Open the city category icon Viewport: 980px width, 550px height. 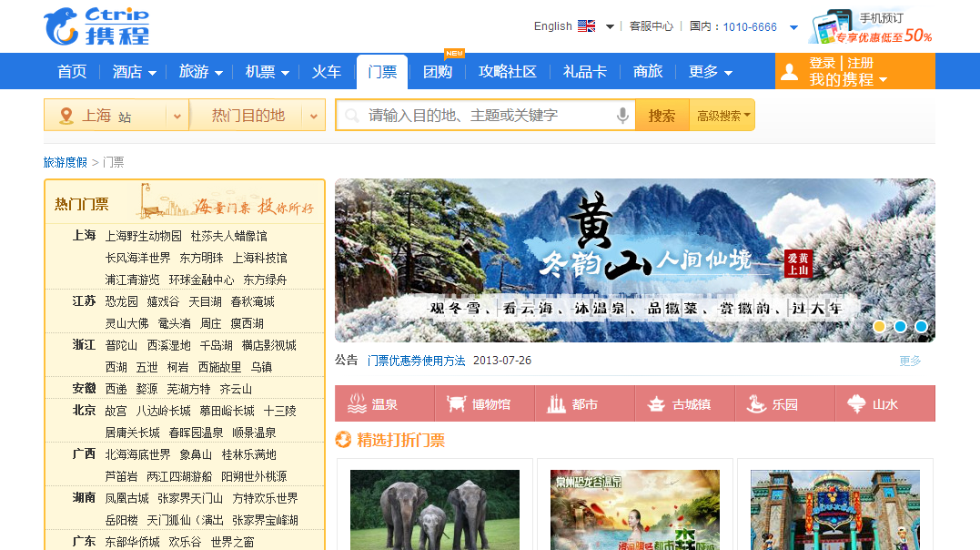[x=557, y=404]
